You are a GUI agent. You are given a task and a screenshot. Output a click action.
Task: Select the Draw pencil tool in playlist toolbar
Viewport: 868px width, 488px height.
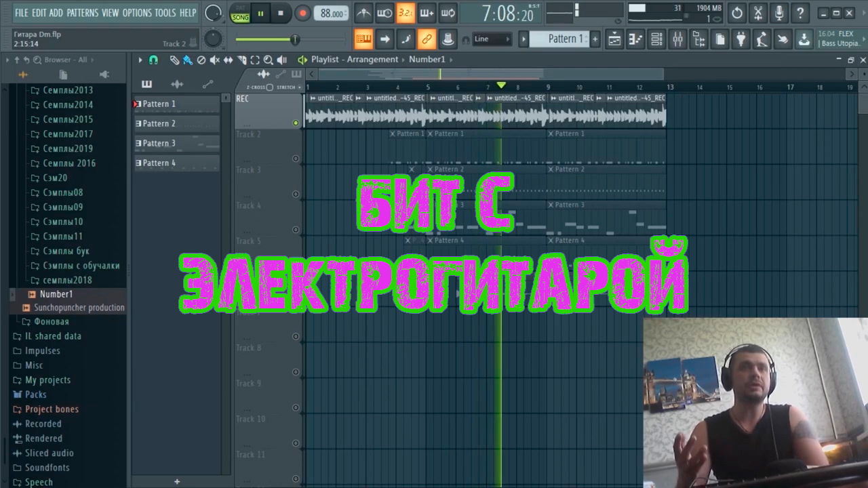coord(174,60)
